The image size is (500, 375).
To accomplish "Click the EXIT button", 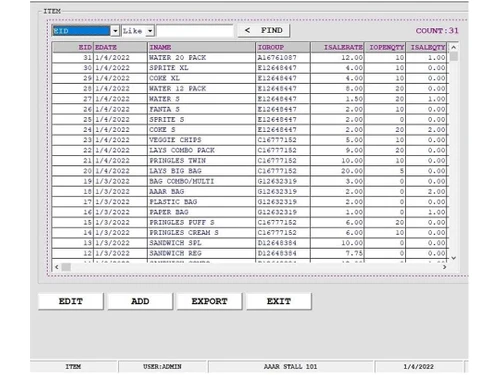I will pos(279,301).
